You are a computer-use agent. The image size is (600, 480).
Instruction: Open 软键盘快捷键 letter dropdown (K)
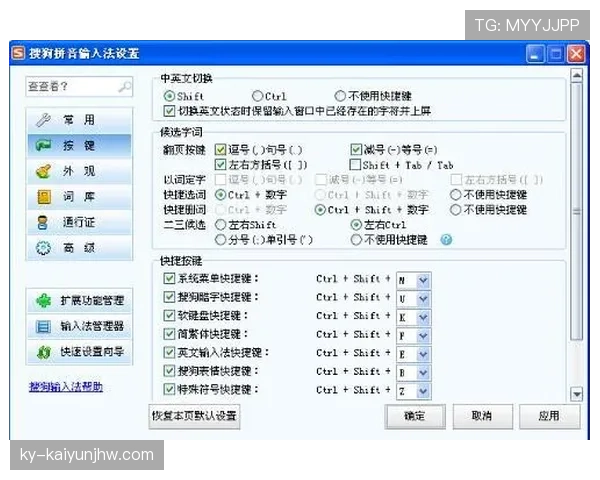pyautogui.click(x=423, y=317)
